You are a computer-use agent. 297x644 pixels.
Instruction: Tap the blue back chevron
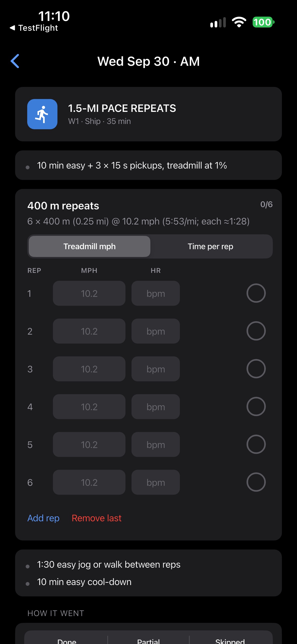click(x=15, y=61)
